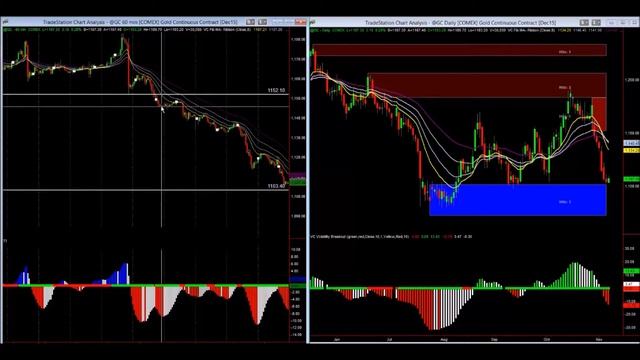Maximize the Daily Gold chart window
The image size is (640, 360).
(623, 22)
